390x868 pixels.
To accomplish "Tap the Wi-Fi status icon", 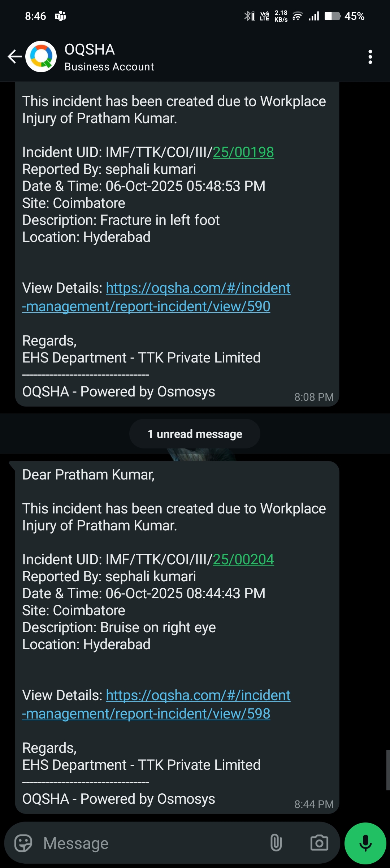I will 298,16.
